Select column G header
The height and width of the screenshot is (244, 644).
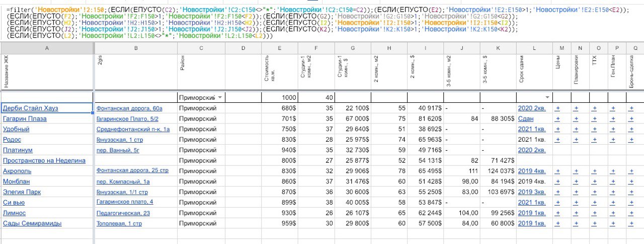point(353,48)
